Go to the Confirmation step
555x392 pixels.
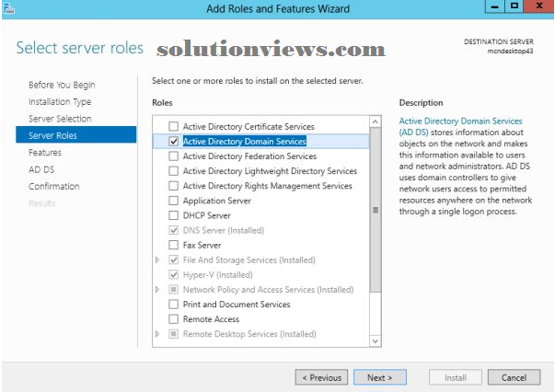pyautogui.click(x=54, y=187)
